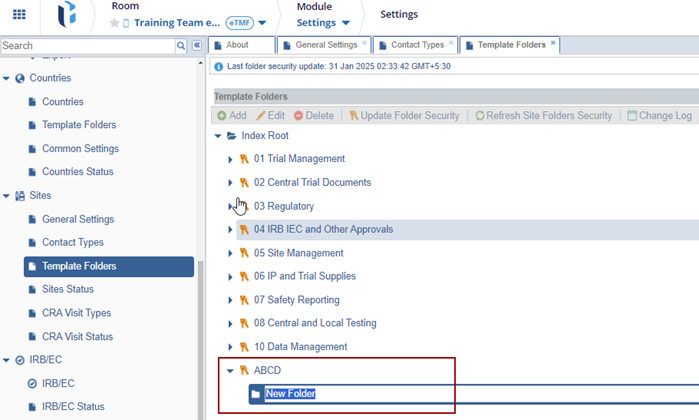Image resolution: width=699 pixels, height=420 pixels.
Task: Select 05 Site Management tree item
Action: tap(298, 253)
